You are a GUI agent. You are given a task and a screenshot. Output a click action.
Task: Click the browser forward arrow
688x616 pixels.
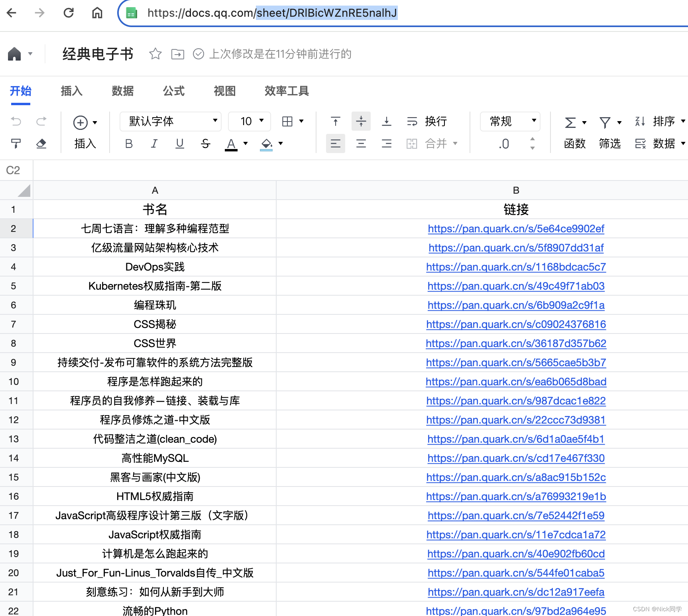pos(39,13)
